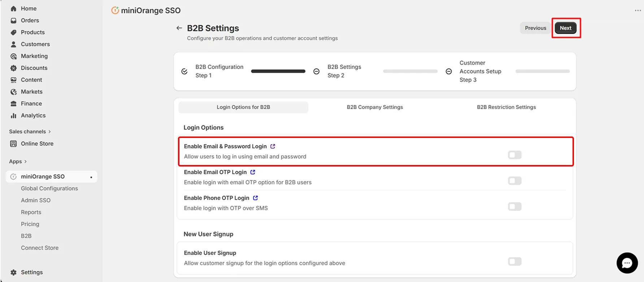This screenshot has height=282, width=644.
Task: Open external link beside Enable Email & Password Login
Action: coord(273,146)
